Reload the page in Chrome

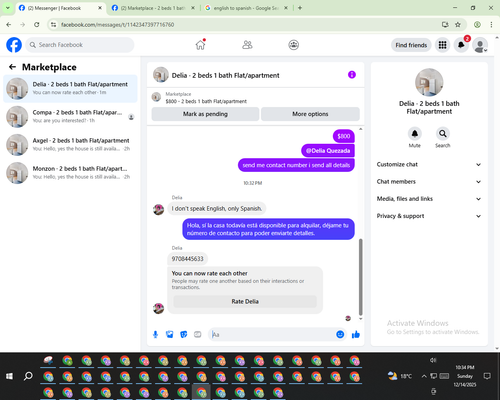(x=37, y=24)
